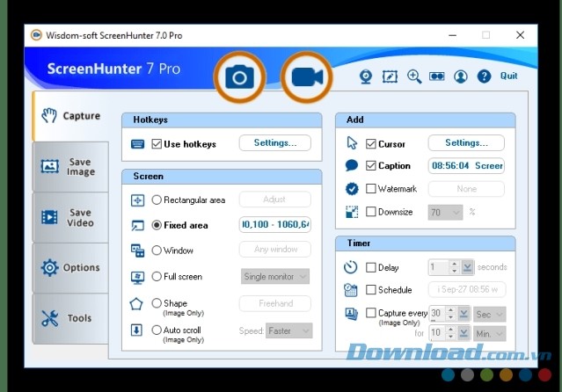
Task: Open the Delay seconds dropdown arrow
Action: pos(467,267)
